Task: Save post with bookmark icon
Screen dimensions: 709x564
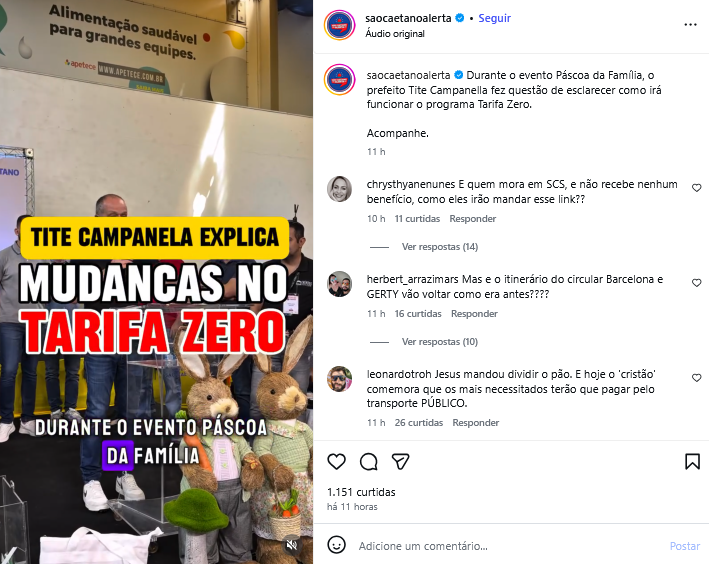Action: coord(692,461)
